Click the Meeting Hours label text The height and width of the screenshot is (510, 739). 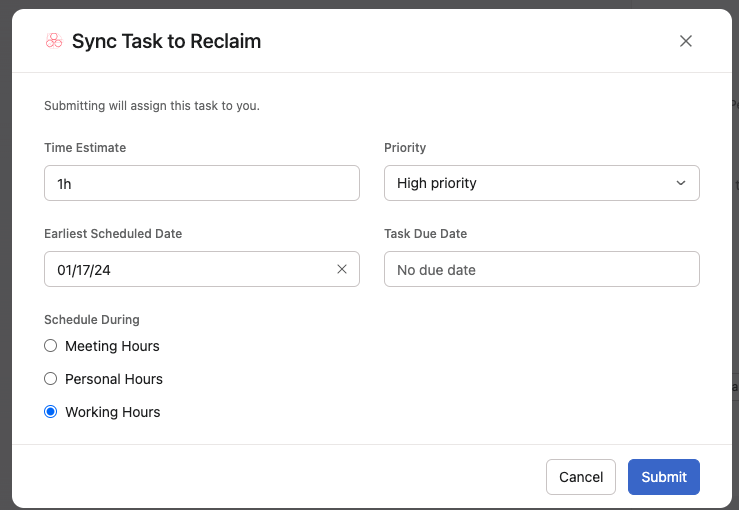(x=112, y=346)
